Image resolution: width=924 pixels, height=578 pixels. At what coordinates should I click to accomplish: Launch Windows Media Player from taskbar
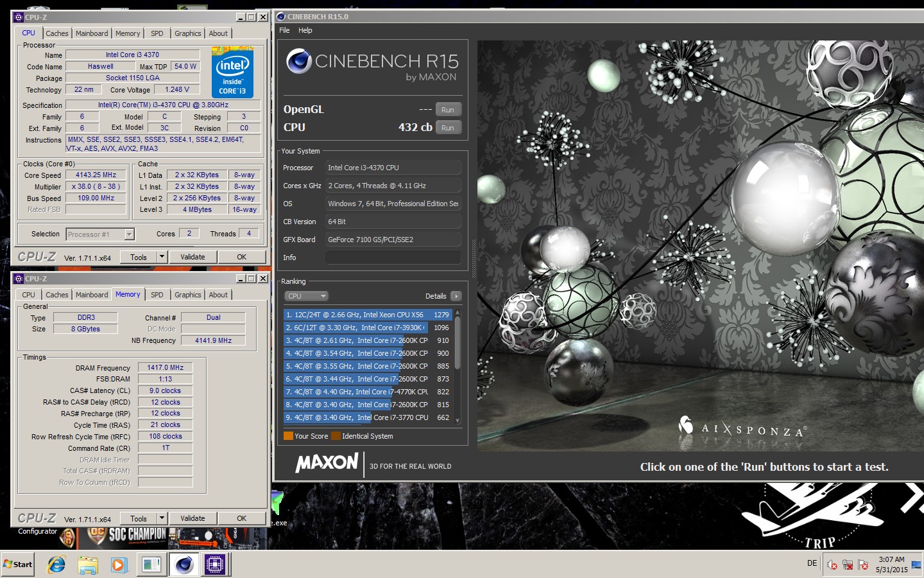119,565
